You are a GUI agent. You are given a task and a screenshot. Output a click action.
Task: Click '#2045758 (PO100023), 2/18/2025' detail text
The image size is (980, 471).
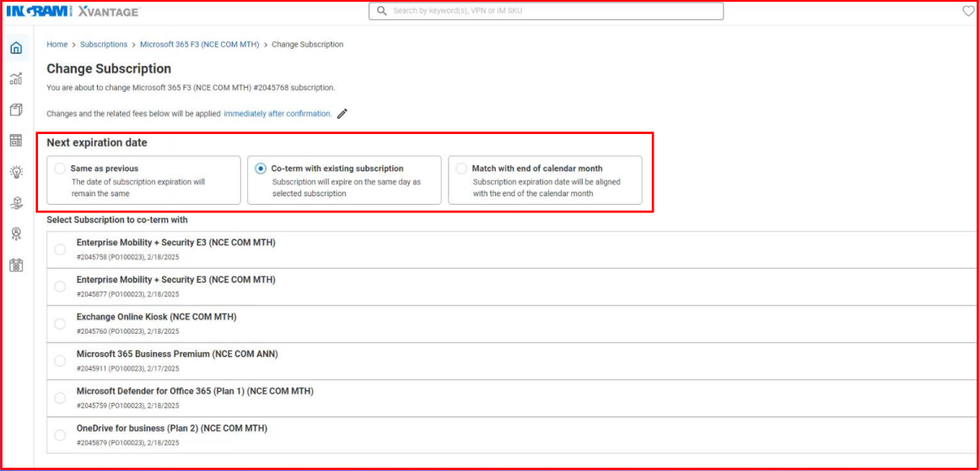[128, 257]
